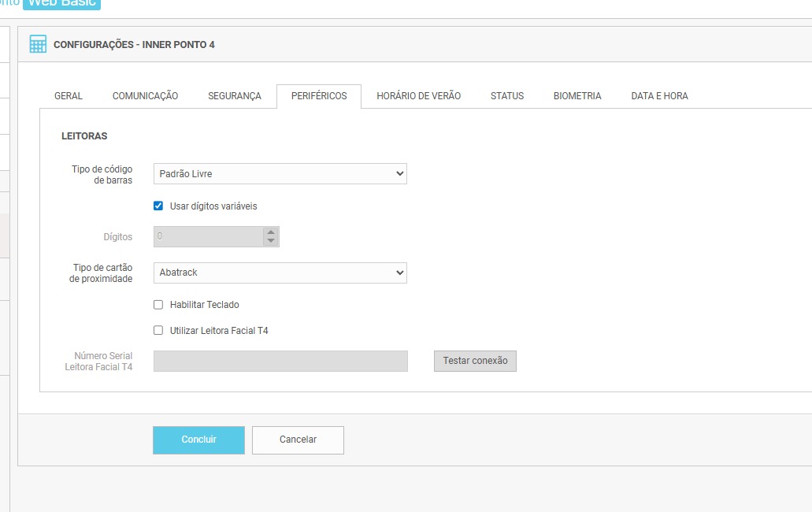The height and width of the screenshot is (512, 812).
Task: Decrease Dígitos with the down arrow
Action: (271, 241)
